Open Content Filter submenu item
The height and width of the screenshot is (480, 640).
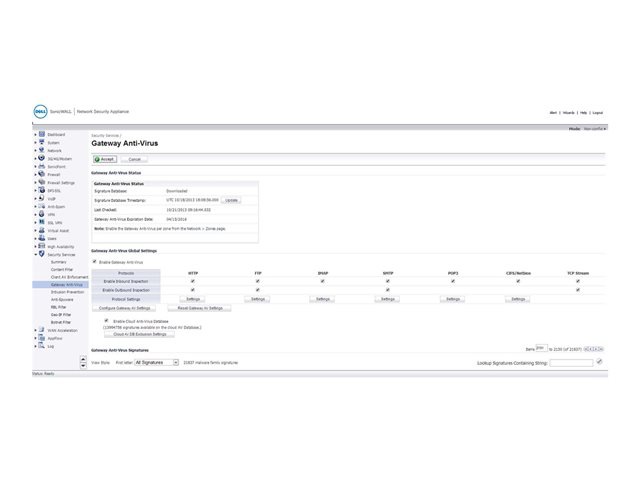click(62, 269)
